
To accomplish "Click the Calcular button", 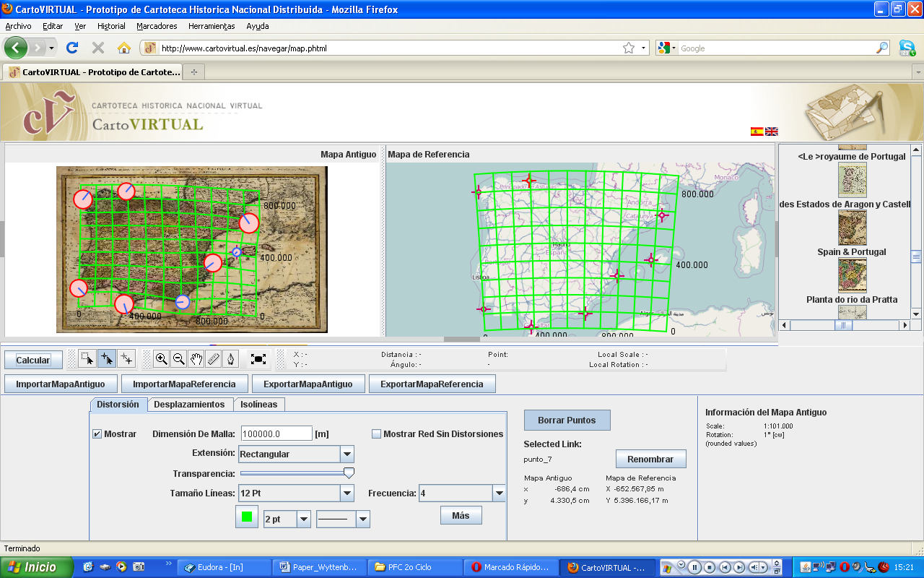I will (x=33, y=360).
